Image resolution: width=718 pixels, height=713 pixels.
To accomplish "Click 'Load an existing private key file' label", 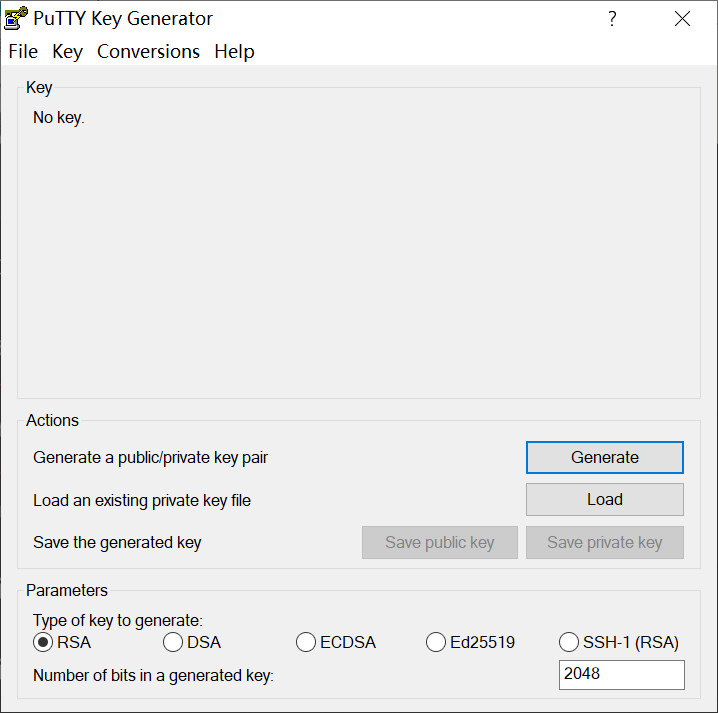I will click(142, 500).
